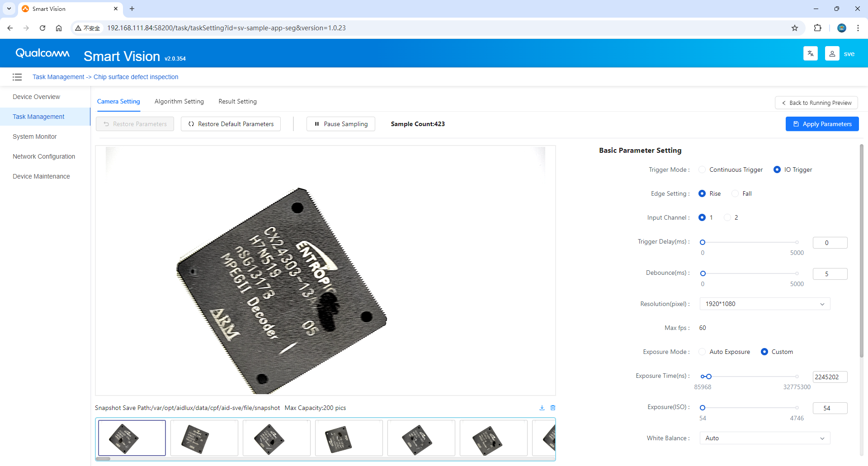Open a new browser tab
Screen dimensions: 868x466
coord(132,9)
